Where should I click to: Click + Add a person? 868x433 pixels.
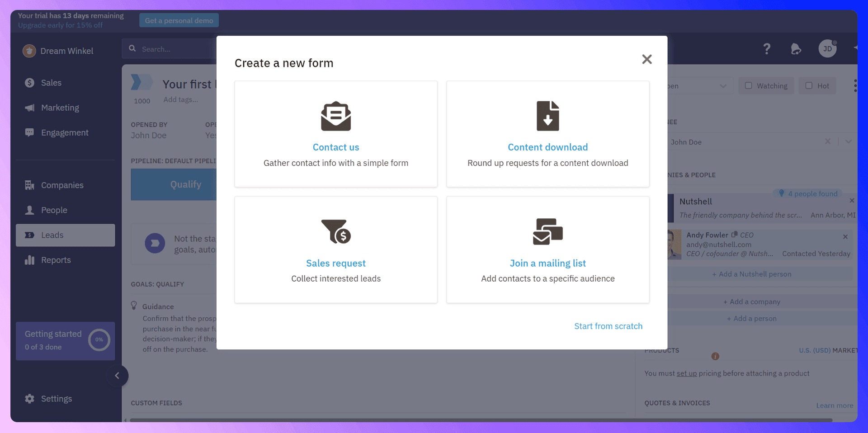752,318
